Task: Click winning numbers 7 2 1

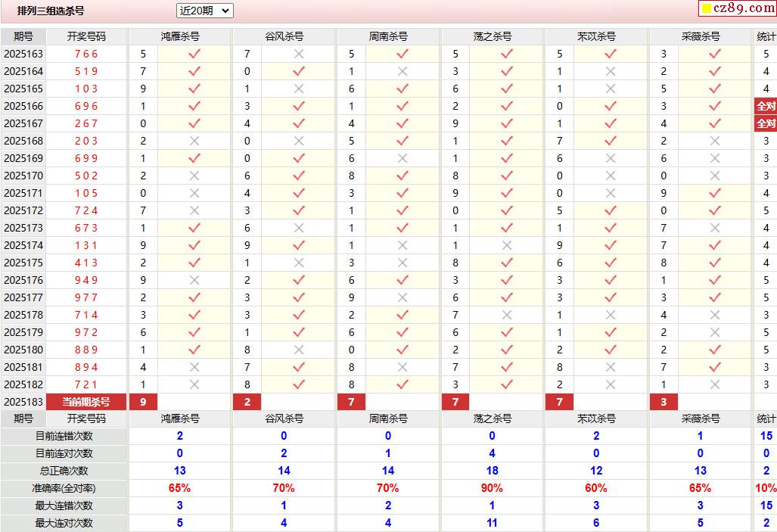Action: point(86,384)
